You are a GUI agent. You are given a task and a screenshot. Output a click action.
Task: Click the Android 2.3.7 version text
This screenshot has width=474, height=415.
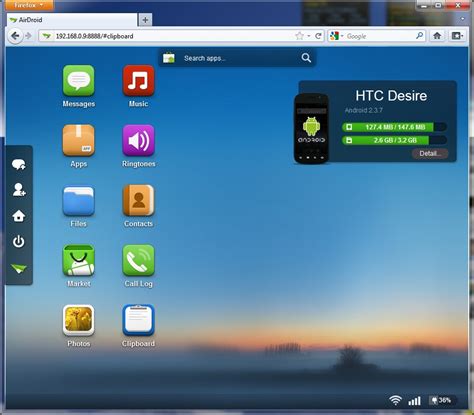364,110
